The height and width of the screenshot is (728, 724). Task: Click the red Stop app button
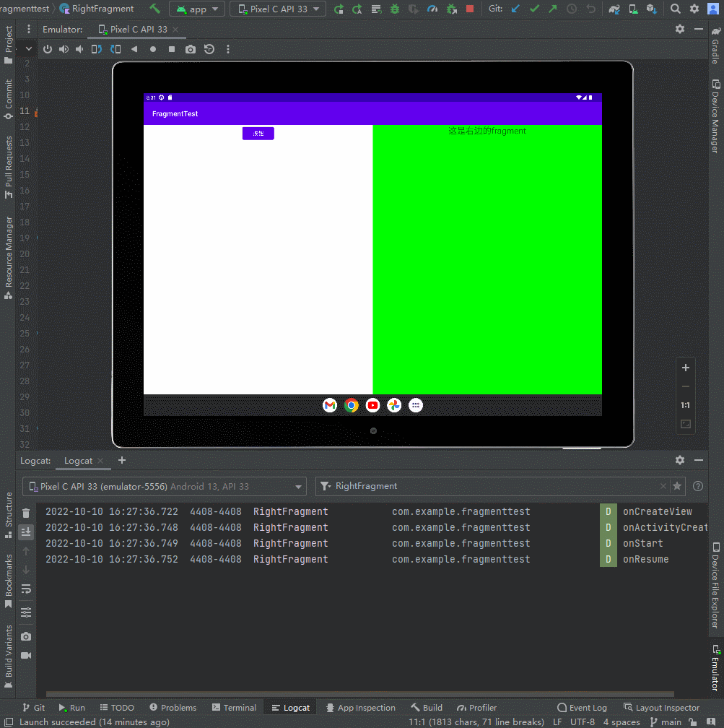(470, 9)
